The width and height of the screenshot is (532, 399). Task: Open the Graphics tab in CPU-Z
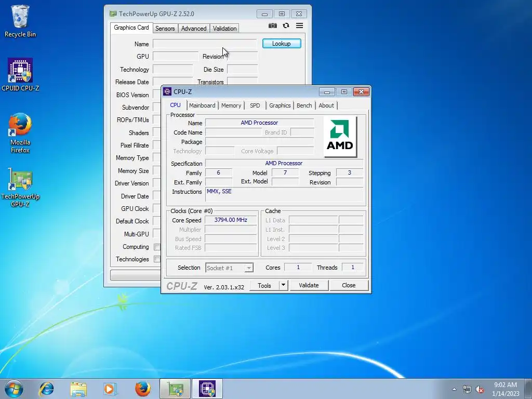(x=280, y=105)
